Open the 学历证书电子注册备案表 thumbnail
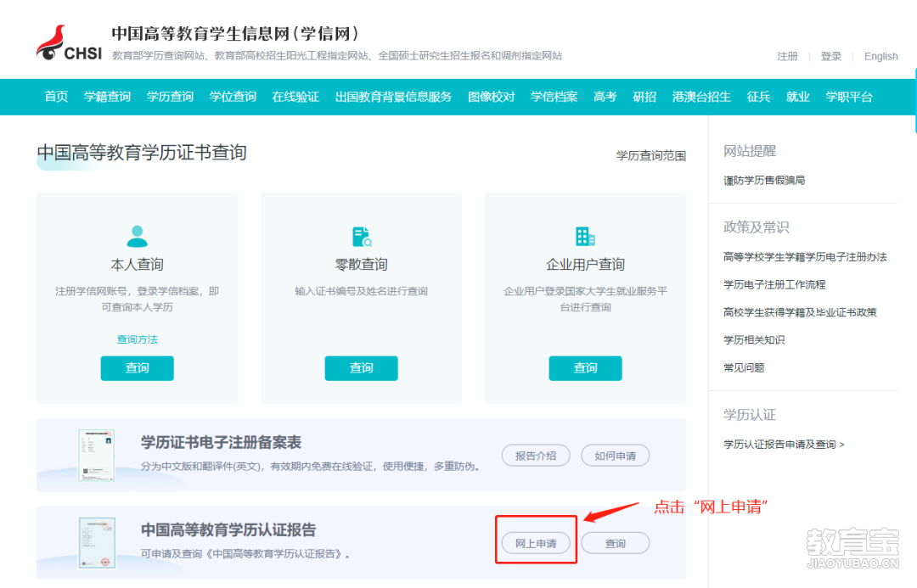The height and width of the screenshot is (588, 917). (97, 456)
